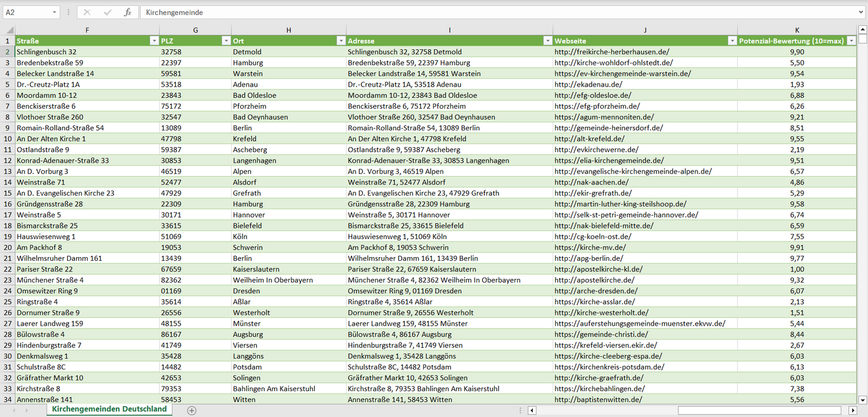The height and width of the screenshot is (417, 868).
Task: Expand the formula bar with the chevron
Action: [861, 12]
